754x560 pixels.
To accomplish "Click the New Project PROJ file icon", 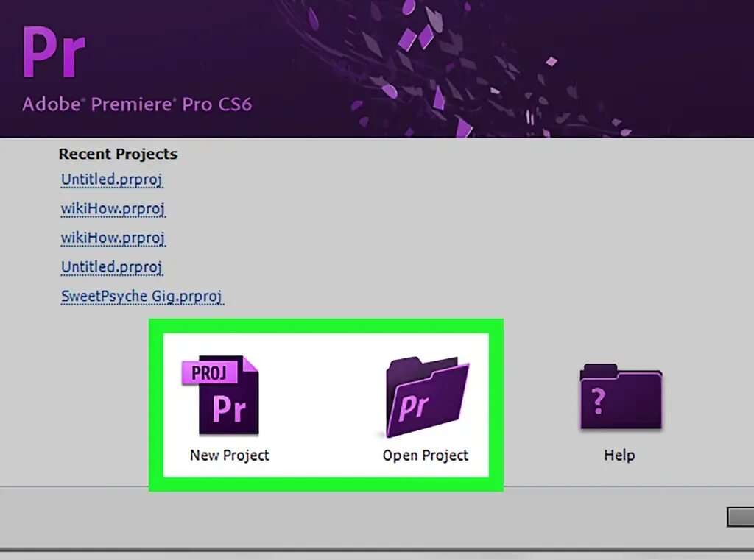I will click(x=220, y=395).
